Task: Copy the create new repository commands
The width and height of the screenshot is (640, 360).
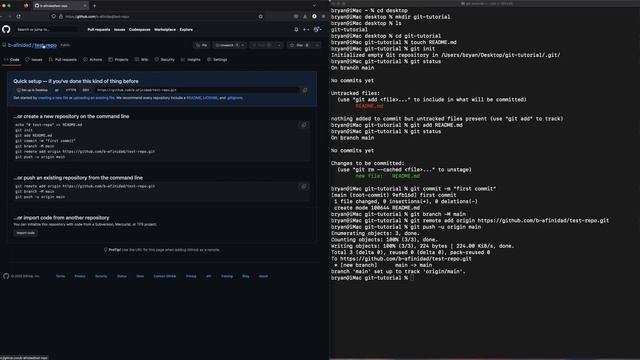Action: pos(304,125)
